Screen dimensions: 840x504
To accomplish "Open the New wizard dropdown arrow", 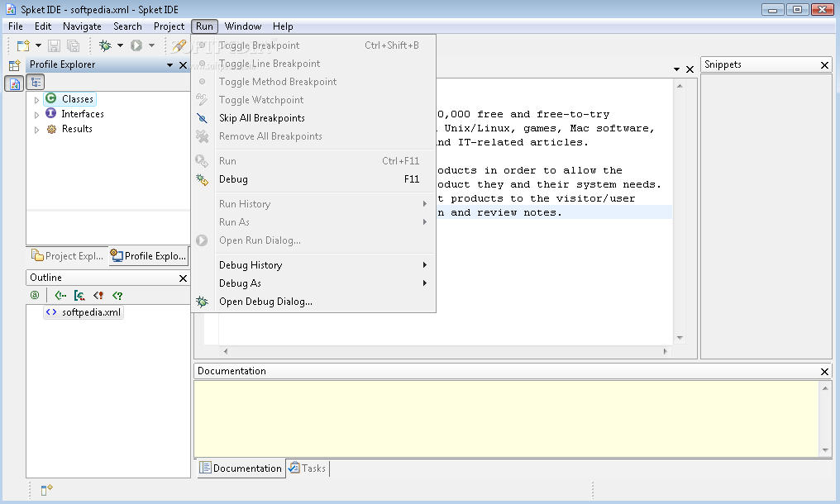I will coord(38,45).
